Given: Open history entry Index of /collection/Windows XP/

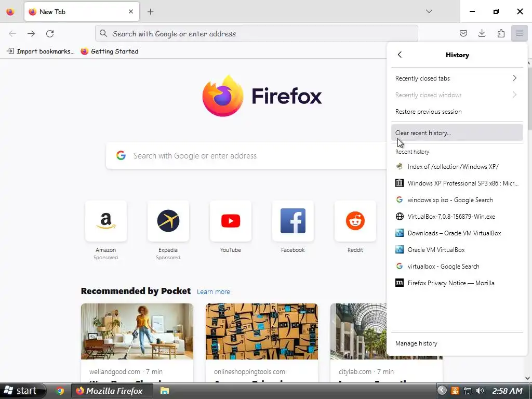Looking at the screenshot, I should pos(457,167).
